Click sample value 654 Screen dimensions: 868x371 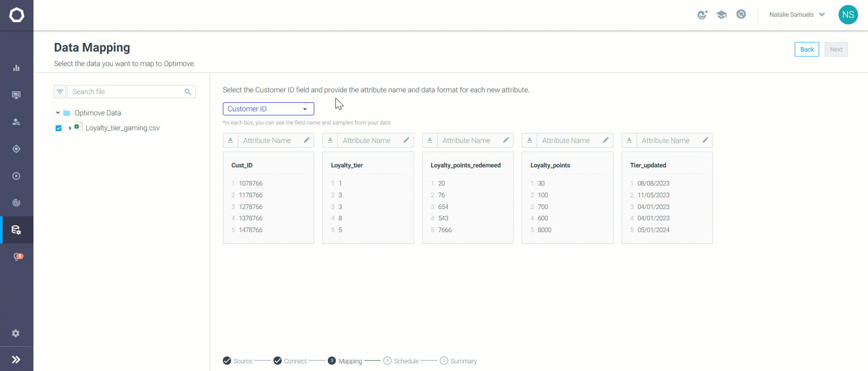click(443, 207)
